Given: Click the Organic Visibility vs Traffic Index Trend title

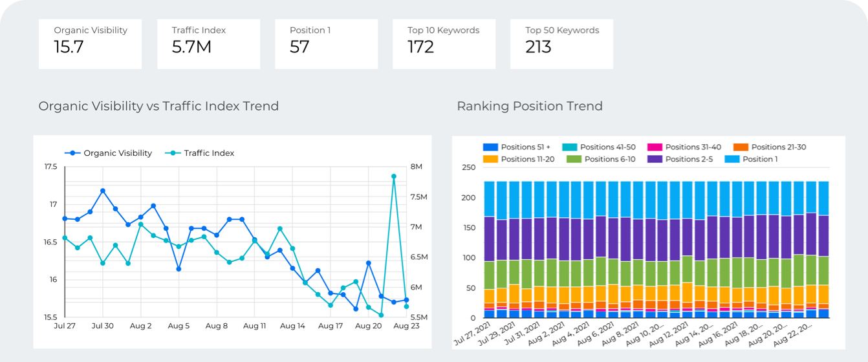Looking at the screenshot, I should (x=158, y=106).
